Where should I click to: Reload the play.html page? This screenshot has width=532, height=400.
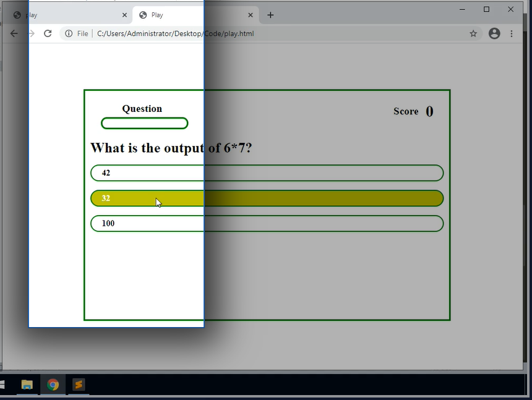point(48,33)
